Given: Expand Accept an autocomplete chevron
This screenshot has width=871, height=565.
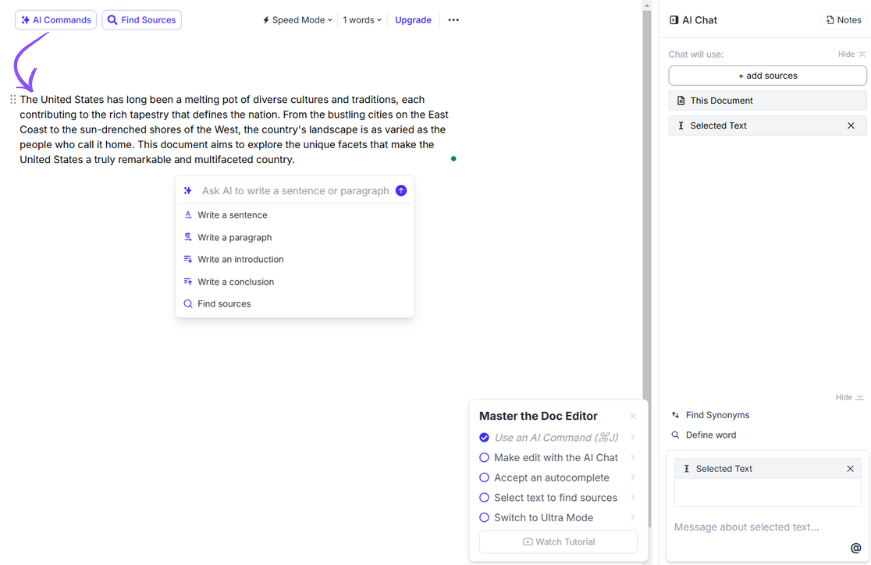Looking at the screenshot, I should [633, 478].
